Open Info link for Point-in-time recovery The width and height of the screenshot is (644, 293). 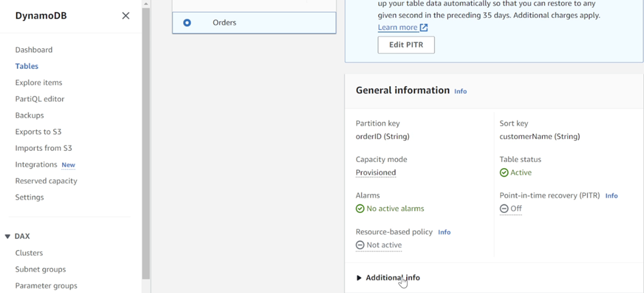point(612,196)
